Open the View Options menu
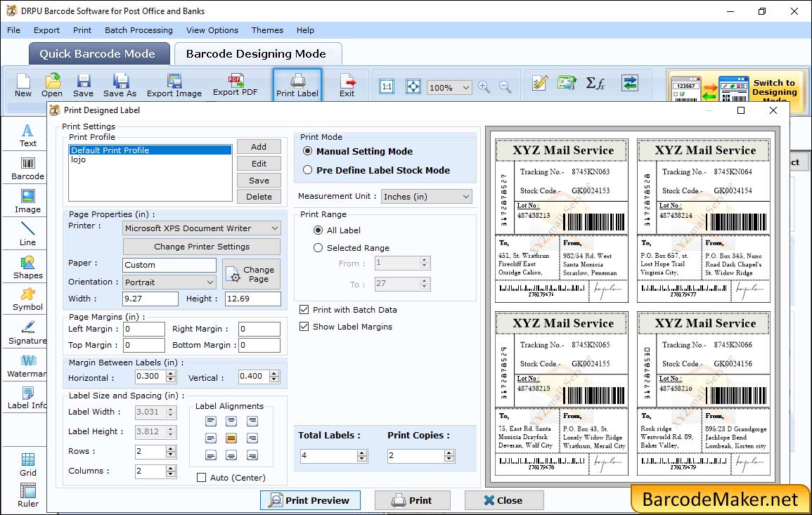 pyautogui.click(x=212, y=30)
